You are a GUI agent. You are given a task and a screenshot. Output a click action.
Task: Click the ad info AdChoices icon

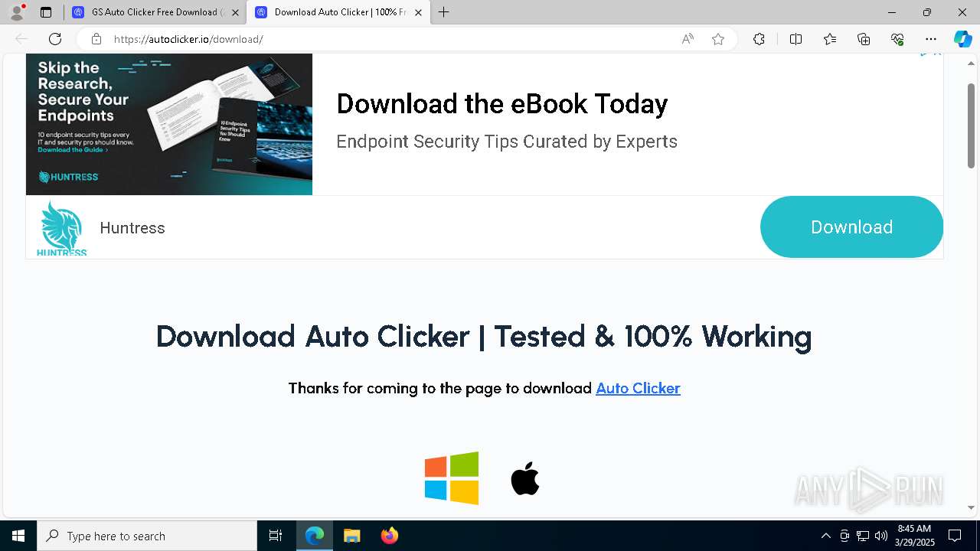click(x=925, y=54)
